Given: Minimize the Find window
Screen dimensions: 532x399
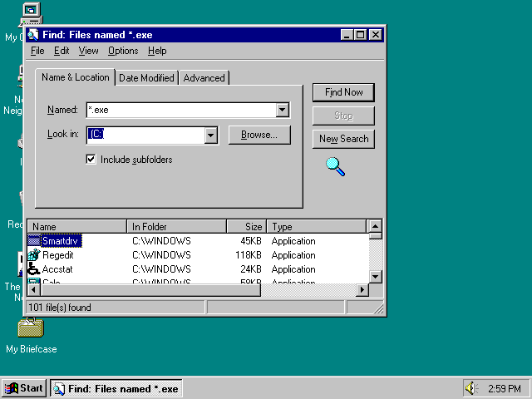Looking at the screenshot, I should [347, 35].
